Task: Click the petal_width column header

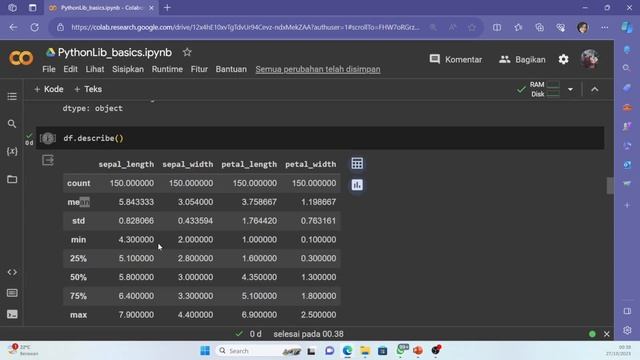Action: pyautogui.click(x=311, y=164)
